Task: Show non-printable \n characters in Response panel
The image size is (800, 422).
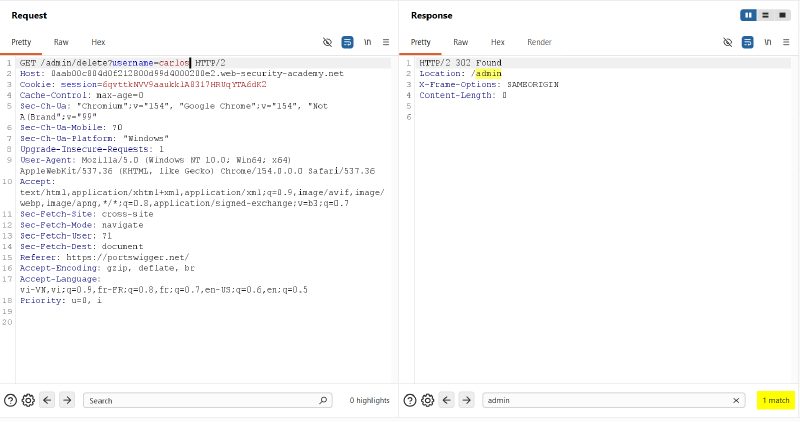Action: [767, 42]
